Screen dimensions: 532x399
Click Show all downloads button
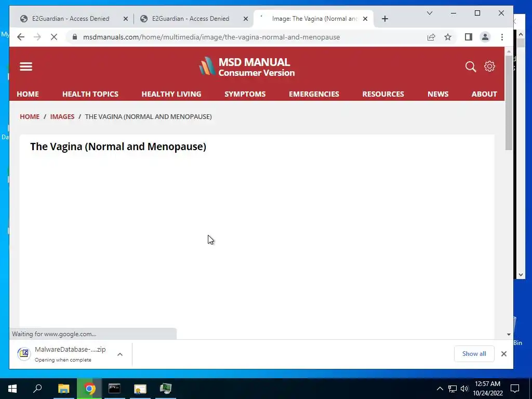click(474, 353)
